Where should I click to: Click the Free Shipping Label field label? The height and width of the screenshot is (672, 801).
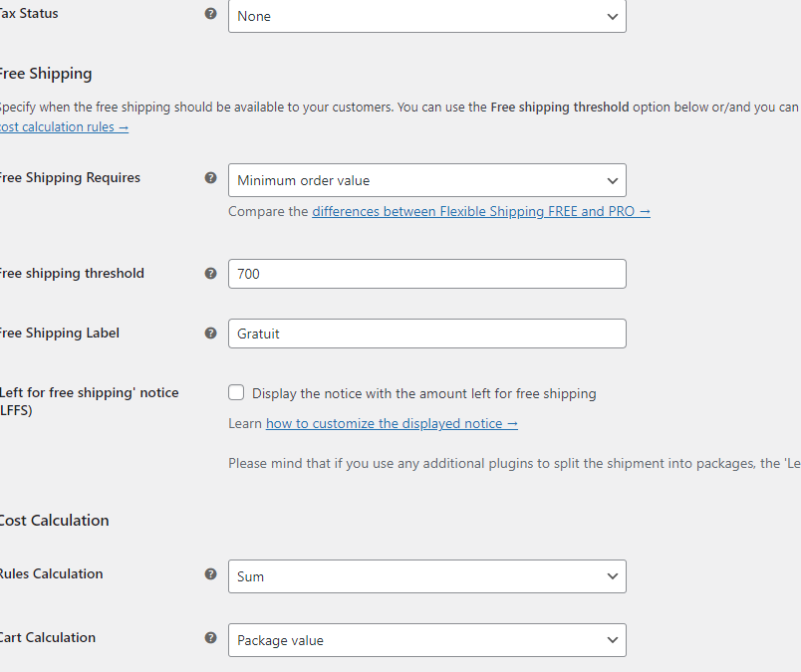[x=60, y=334]
